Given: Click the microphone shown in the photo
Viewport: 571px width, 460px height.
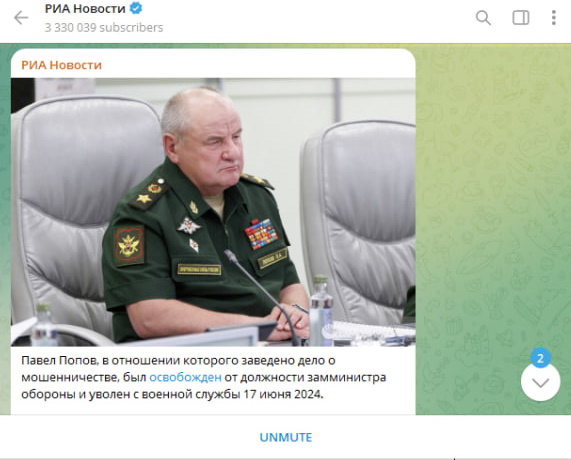Looking at the screenshot, I should (x=260, y=295).
